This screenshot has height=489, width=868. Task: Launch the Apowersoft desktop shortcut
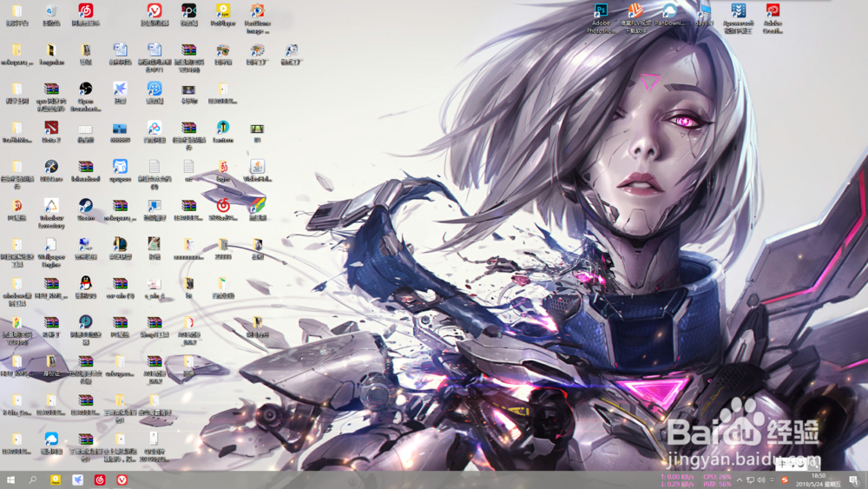[739, 18]
